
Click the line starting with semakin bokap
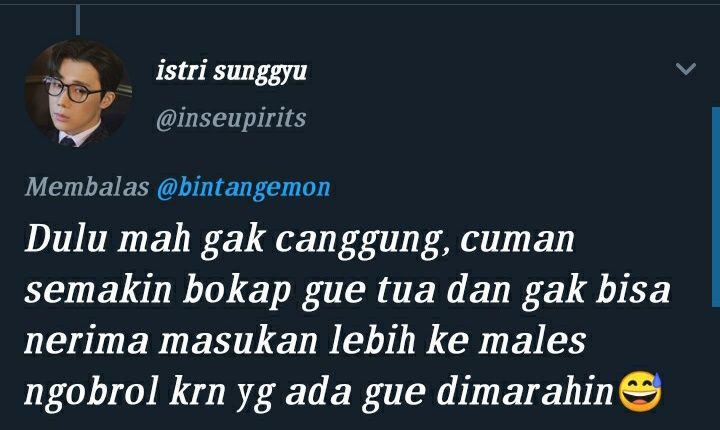(x=348, y=291)
